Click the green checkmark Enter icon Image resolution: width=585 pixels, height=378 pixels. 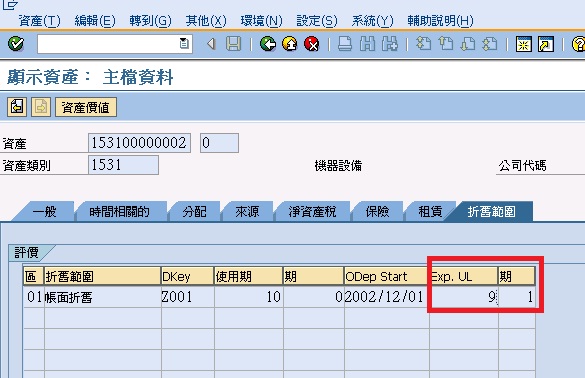click(16, 44)
